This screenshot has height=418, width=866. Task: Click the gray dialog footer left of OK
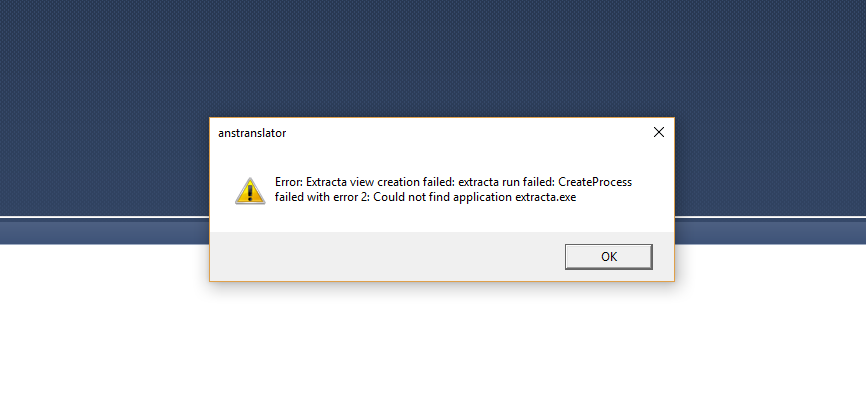[x=380, y=257]
